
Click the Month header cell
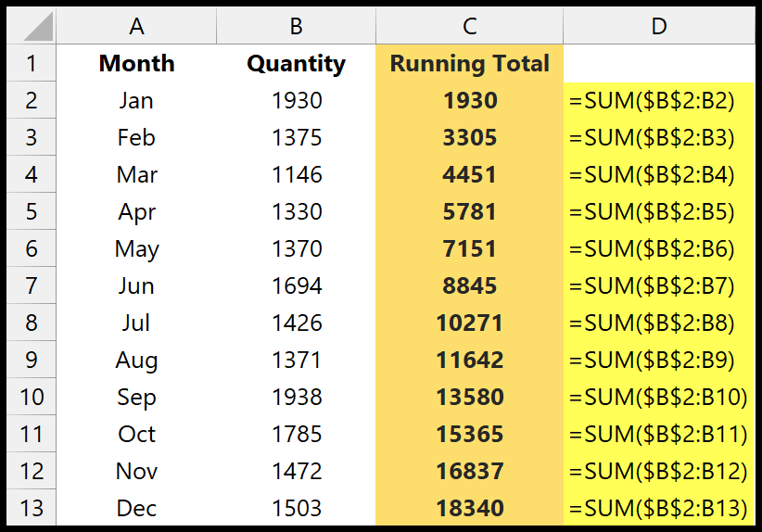coord(136,63)
